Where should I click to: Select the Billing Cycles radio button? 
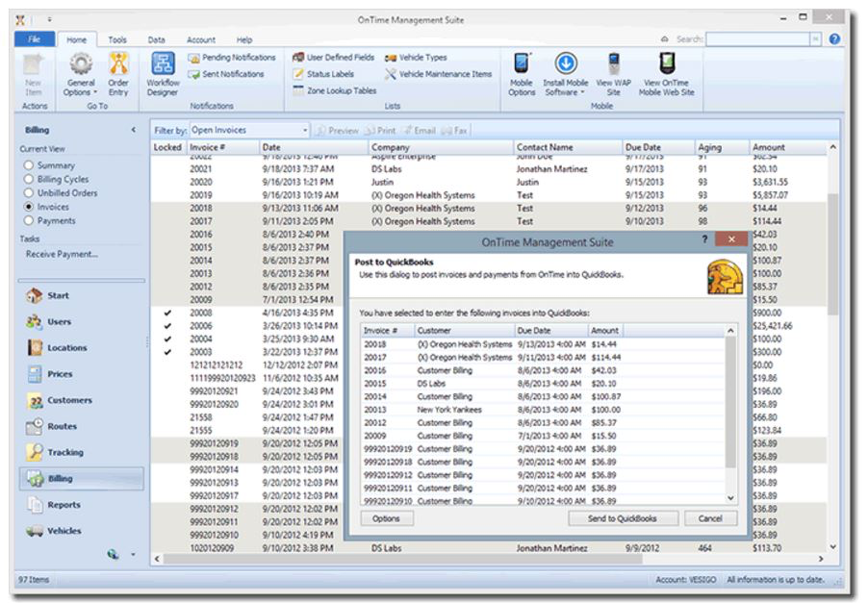click(29, 179)
